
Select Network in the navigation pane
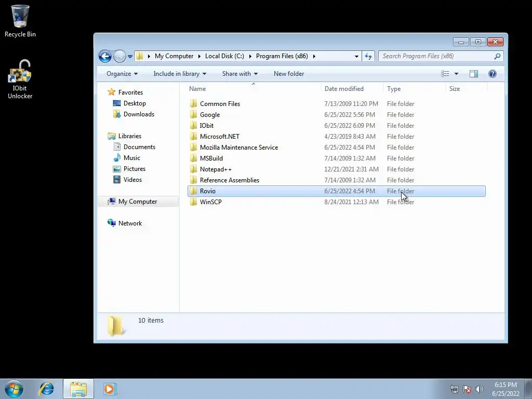tap(130, 223)
